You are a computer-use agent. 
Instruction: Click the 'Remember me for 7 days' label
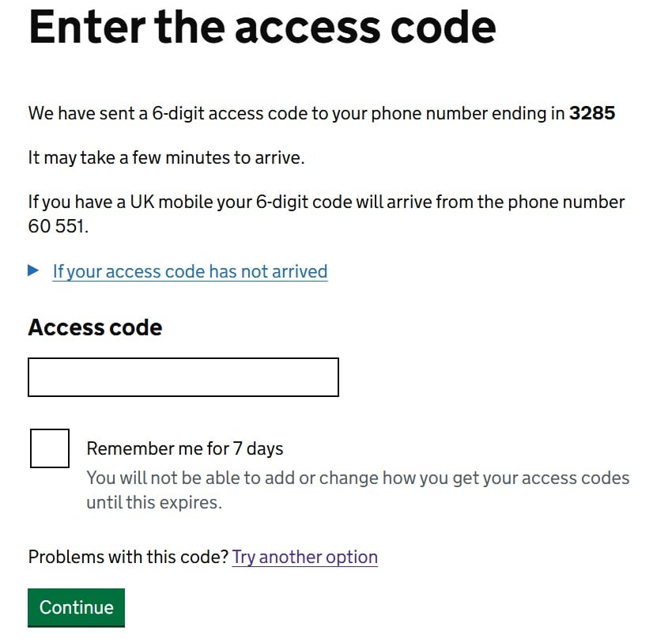point(184,448)
